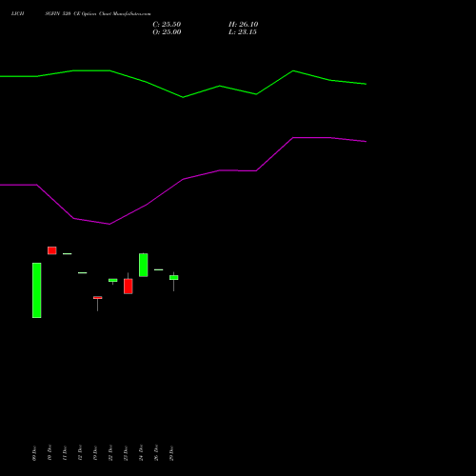Click the 23 Dec date label
The image size is (476, 476).
pos(126,453)
